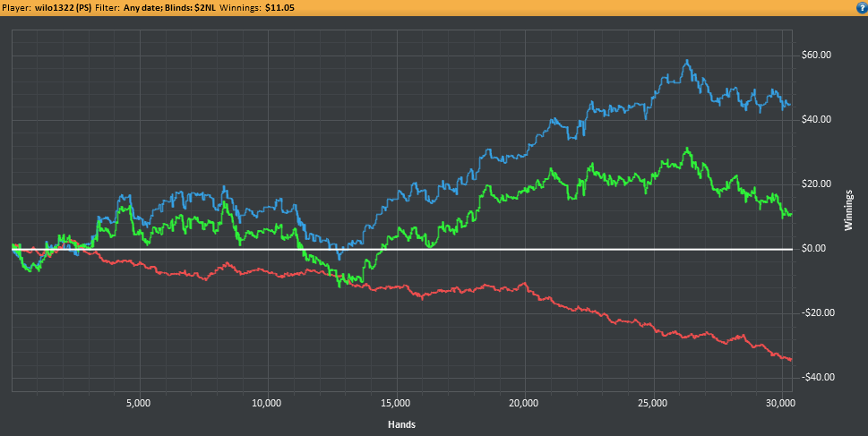The height and width of the screenshot is (436, 868).
Task: Select the -$20.00 axis label
Action: 818,312
